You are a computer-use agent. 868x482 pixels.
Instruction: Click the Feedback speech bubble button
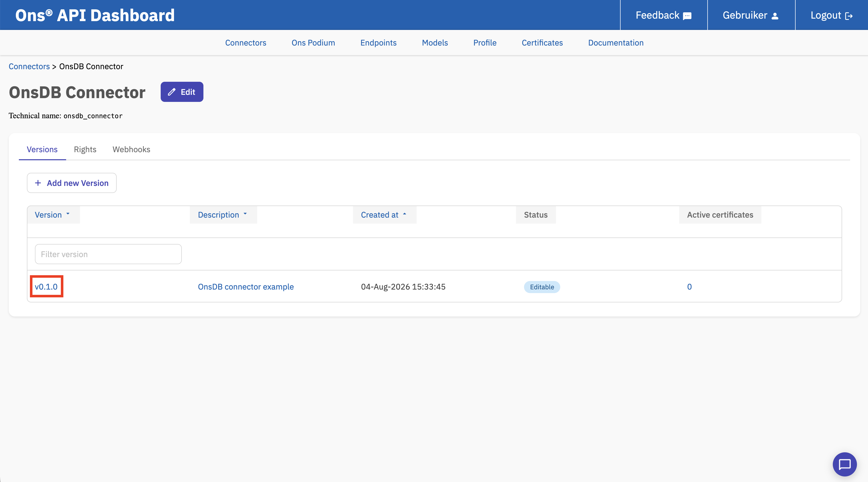tap(664, 15)
